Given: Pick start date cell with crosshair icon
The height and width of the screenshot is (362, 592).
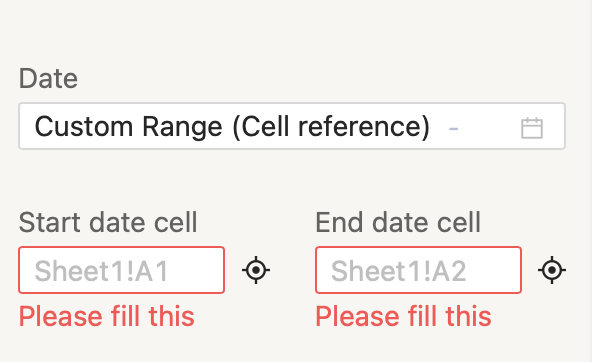Looking at the screenshot, I should click(256, 270).
